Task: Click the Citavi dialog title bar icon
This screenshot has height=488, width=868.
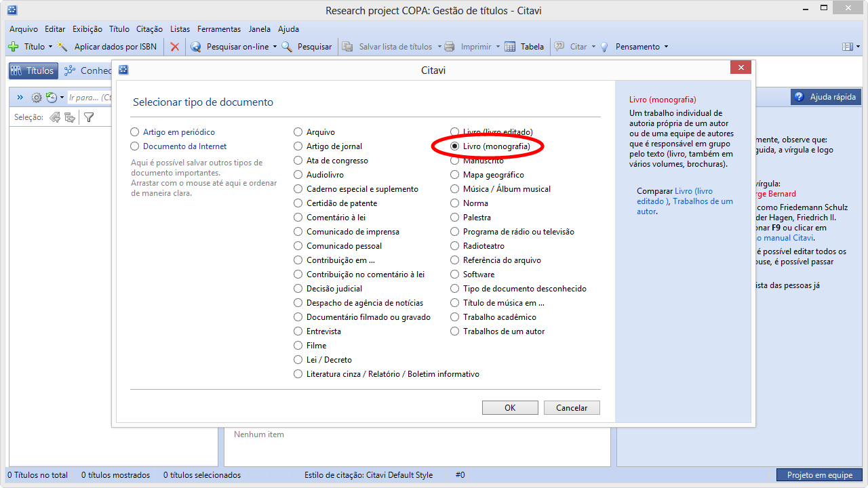Action: (123, 70)
